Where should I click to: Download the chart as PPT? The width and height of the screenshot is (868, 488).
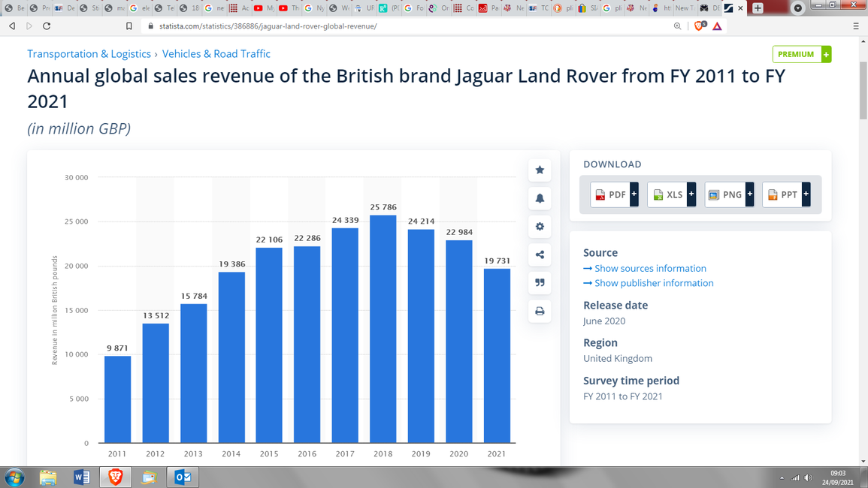point(786,194)
